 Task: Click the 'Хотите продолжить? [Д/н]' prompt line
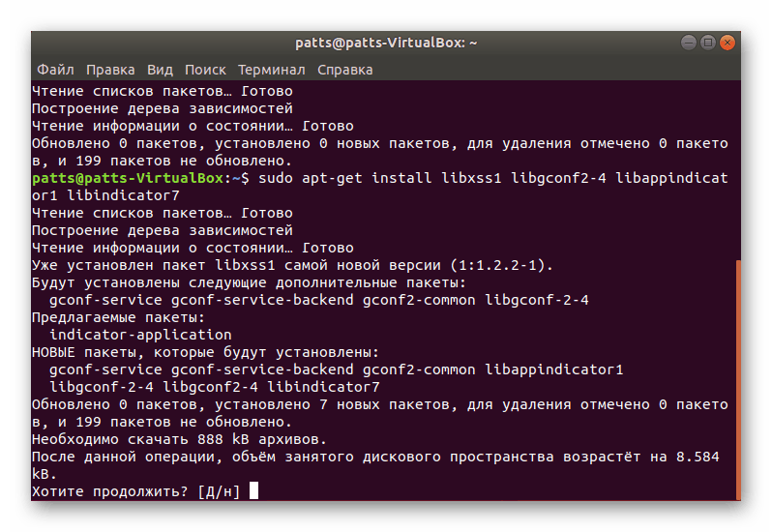pyautogui.click(x=135, y=491)
